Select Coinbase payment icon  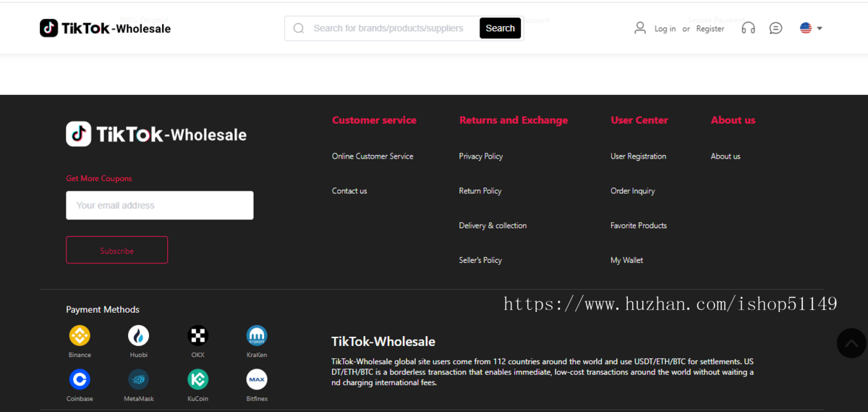coord(80,379)
